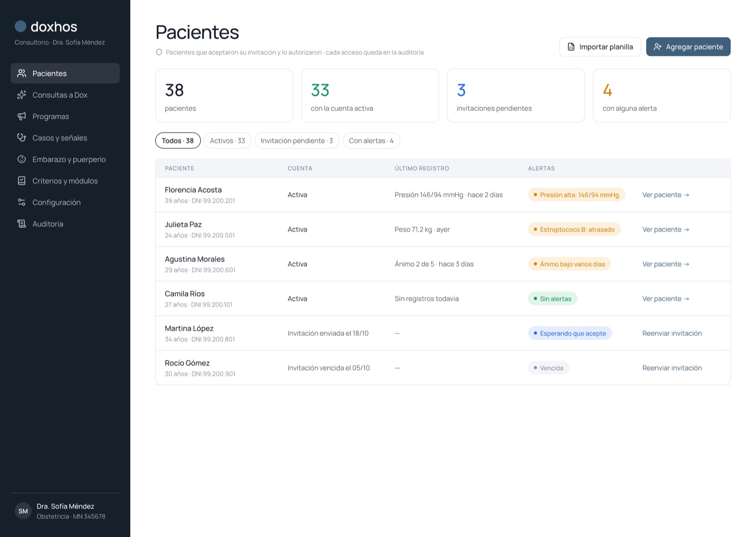
Task: Click the SM avatar badge
Action: pyautogui.click(x=23, y=511)
